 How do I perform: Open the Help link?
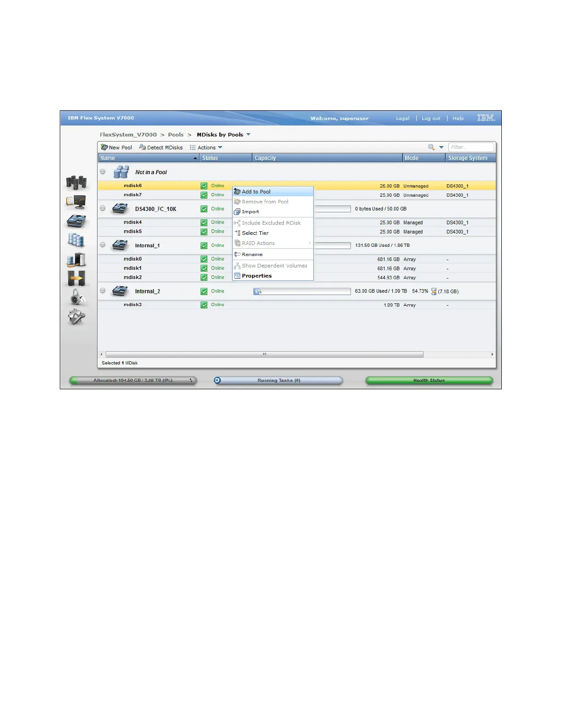tap(458, 118)
